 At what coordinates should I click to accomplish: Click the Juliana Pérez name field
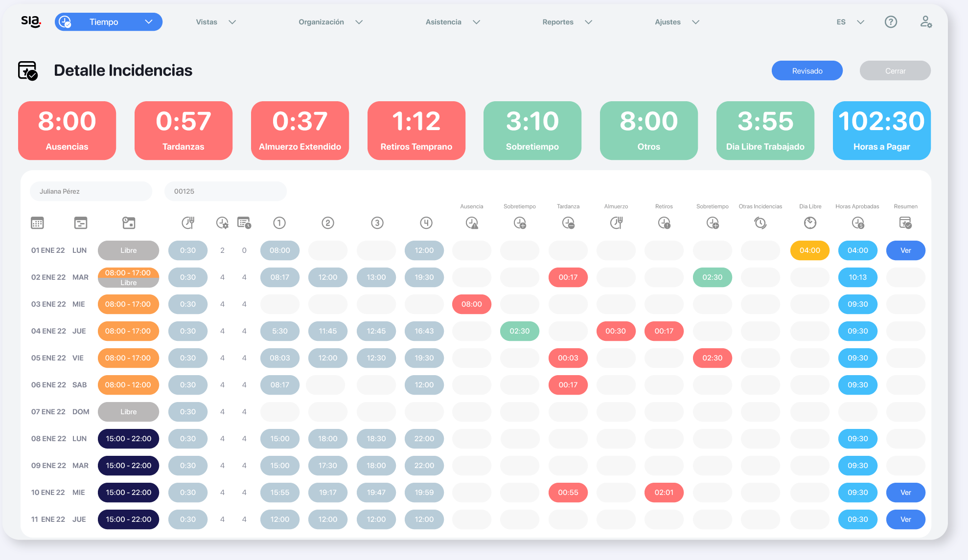point(91,191)
